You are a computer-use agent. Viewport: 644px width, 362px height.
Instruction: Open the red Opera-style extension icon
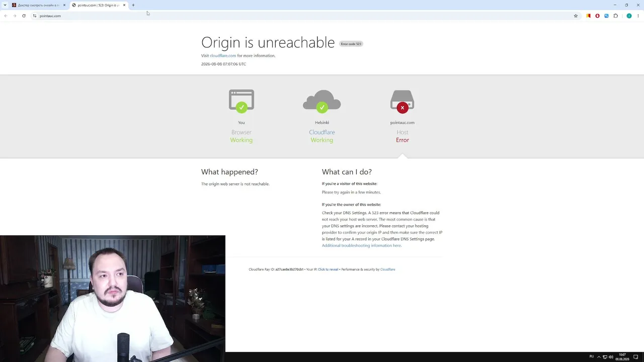coord(597,16)
